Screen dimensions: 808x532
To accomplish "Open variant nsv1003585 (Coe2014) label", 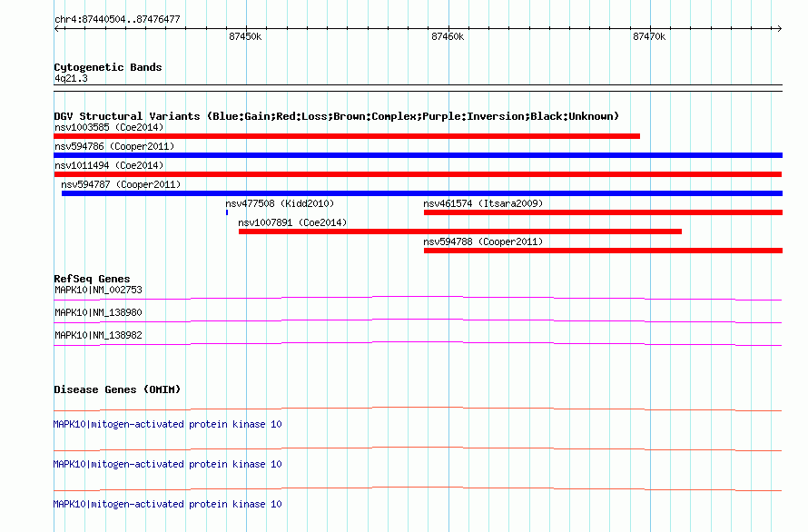I will pos(109,127).
